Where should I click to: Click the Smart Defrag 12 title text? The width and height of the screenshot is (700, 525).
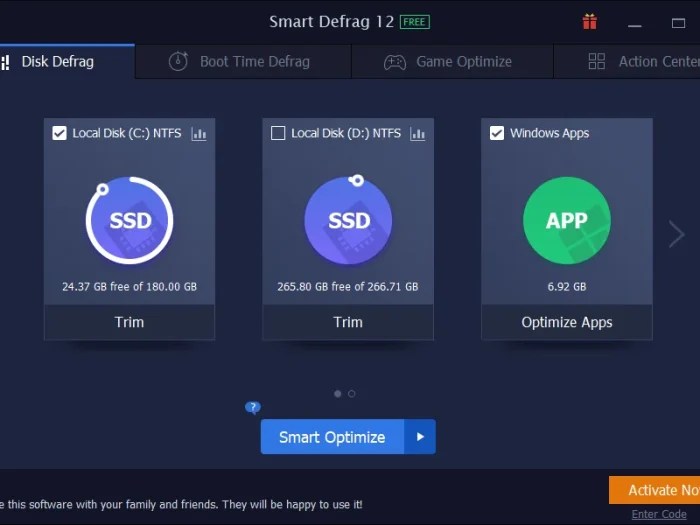pos(332,21)
